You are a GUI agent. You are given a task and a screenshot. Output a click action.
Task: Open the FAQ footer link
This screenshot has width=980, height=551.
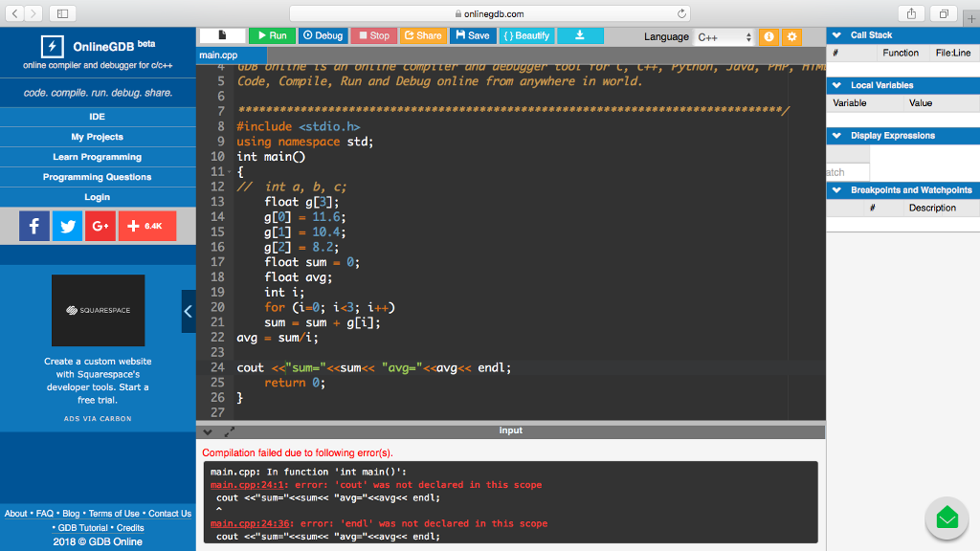44,514
